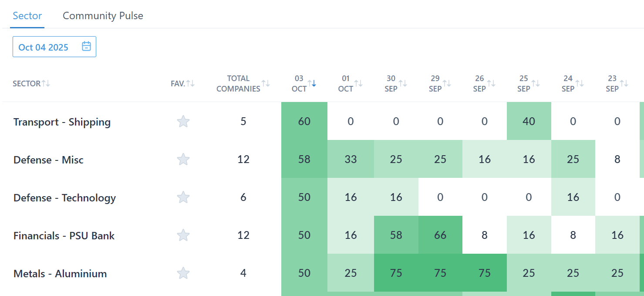The image size is (644, 296).
Task: Favorite the Transport - Shipping sector star
Action: [183, 122]
